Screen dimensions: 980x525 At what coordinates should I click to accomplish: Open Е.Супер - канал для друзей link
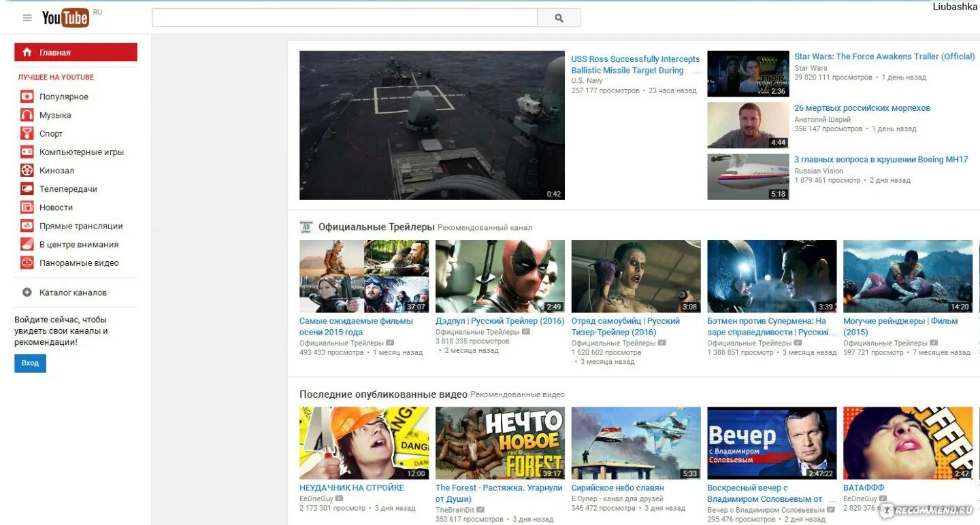(617, 499)
